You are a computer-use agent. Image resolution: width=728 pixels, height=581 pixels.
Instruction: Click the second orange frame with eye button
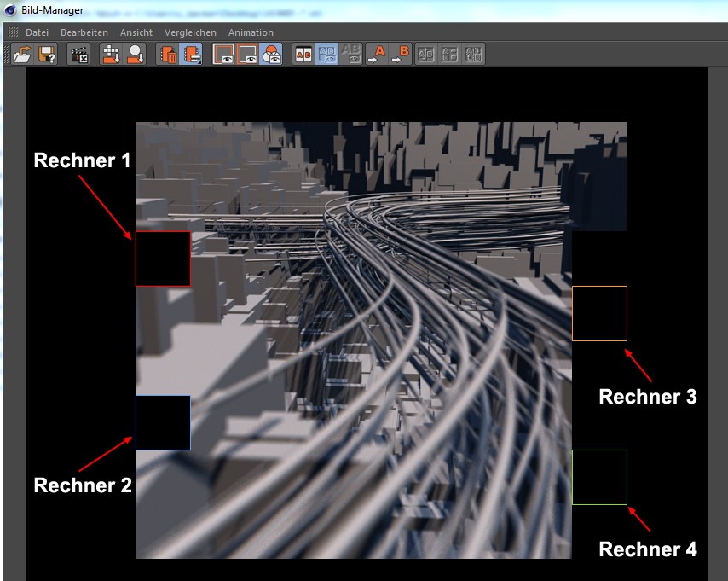247,55
